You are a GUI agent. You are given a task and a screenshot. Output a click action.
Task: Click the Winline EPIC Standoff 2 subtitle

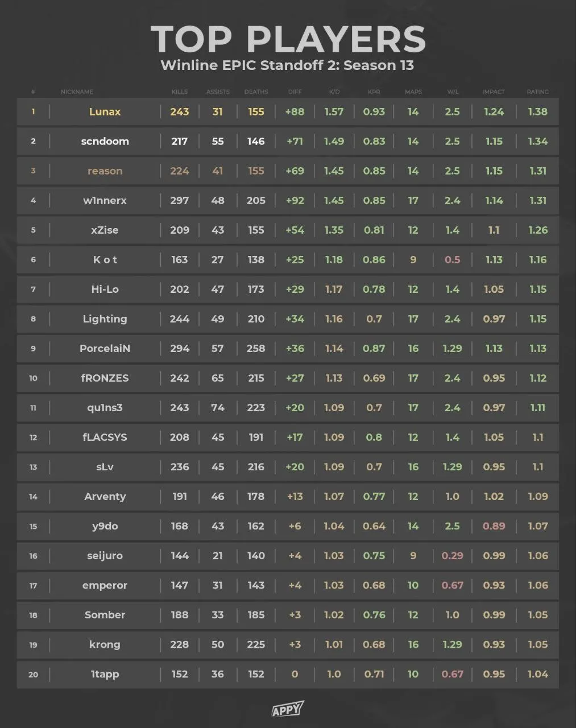pyautogui.click(x=287, y=65)
